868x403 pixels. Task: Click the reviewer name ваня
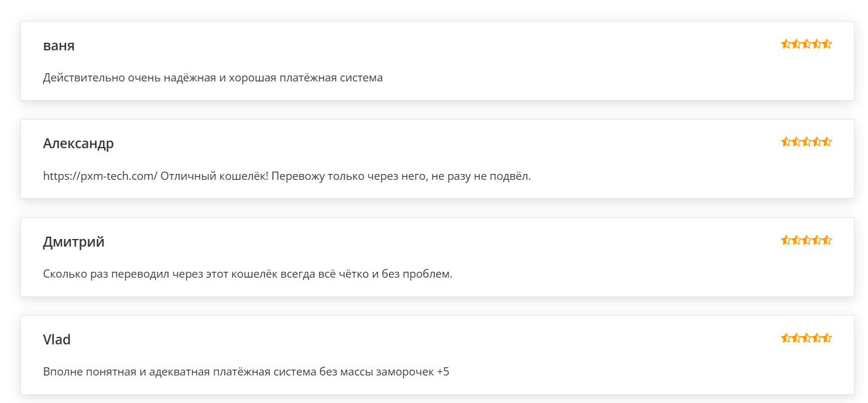point(59,46)
